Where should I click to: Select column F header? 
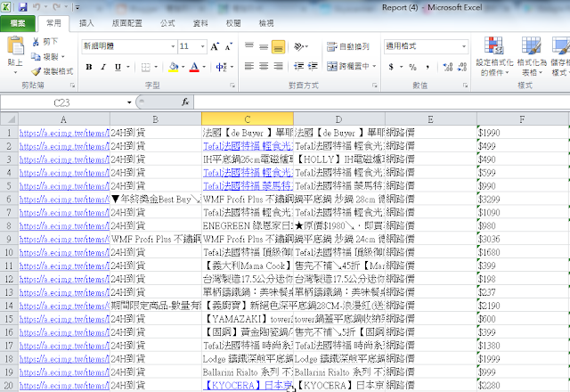[x=523, y=119]
